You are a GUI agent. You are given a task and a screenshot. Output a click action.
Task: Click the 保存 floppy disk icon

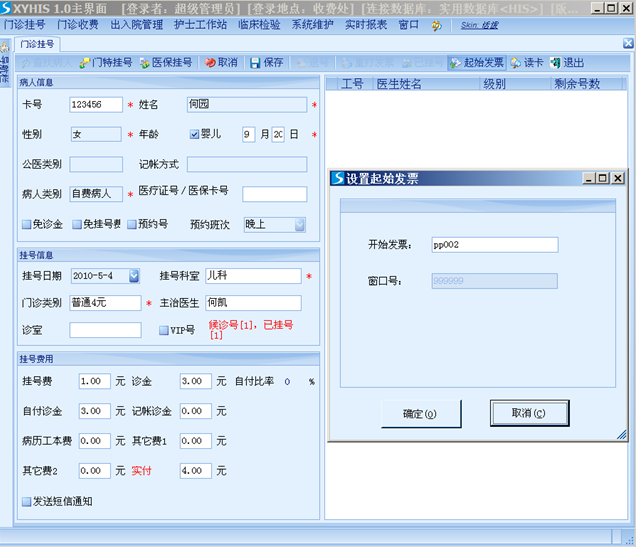(x=255, y=62)
